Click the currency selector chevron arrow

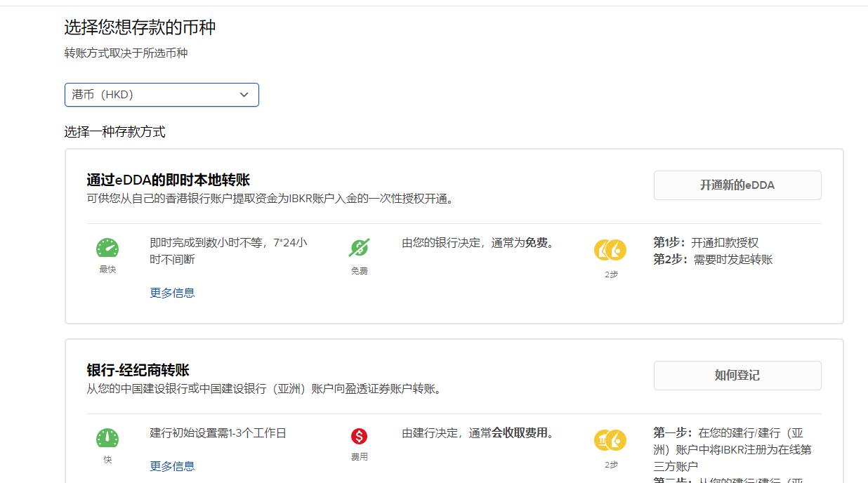[x=243, y=94]
